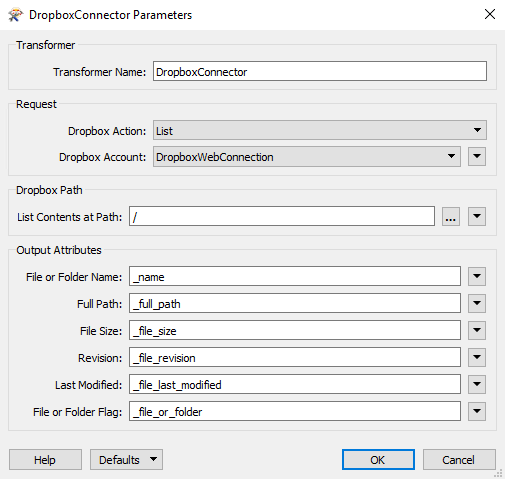Open the arrow menu beside Dropbox Account
This screenshot has height=479, width=505.
(x=477, y=156)
